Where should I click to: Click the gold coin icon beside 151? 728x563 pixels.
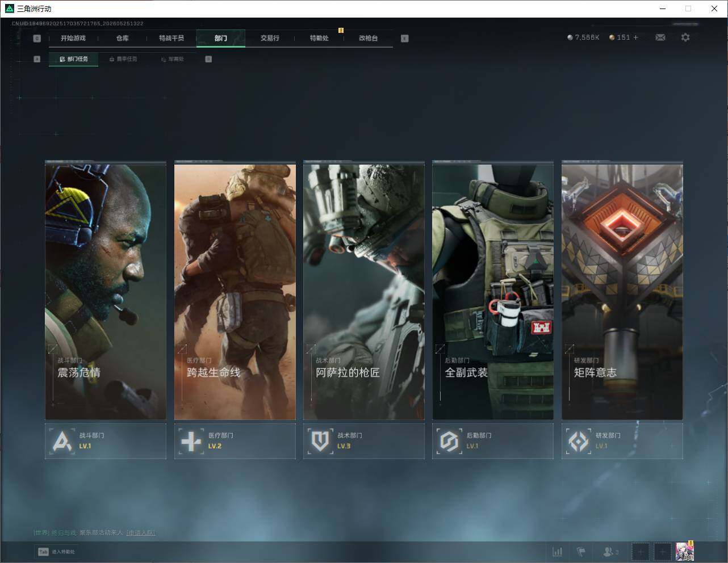pos(612,37)
